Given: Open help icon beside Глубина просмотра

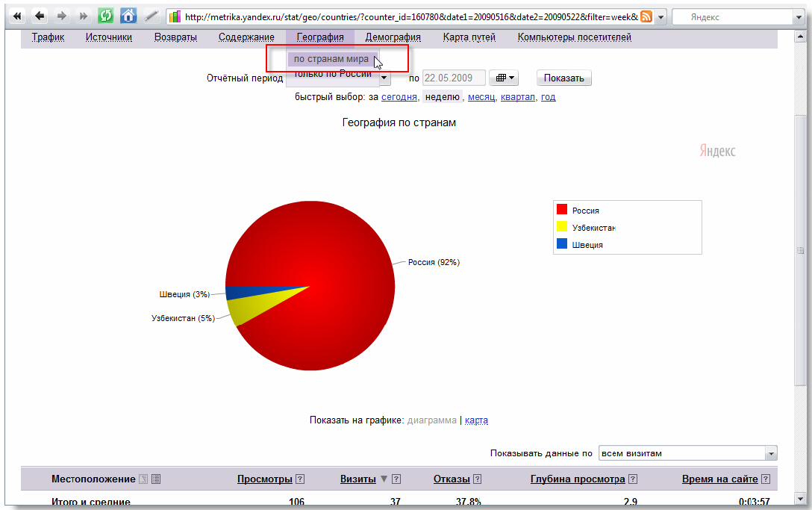Looking at the screenshot, I should tap(633, 479).
